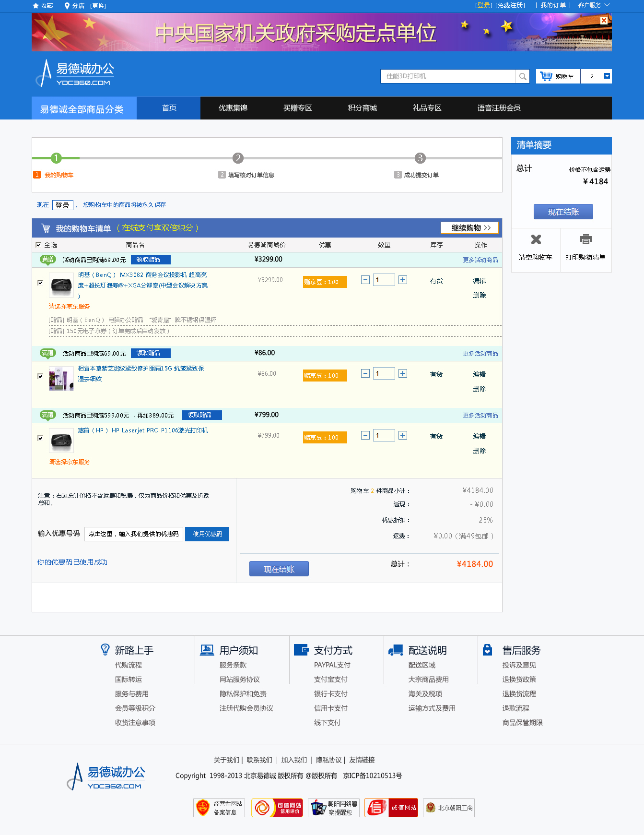Screen dimensions: 644x835
Task: Click 领取赠品 for ¥3299.00 promotion row
Action: pos(151,260)
